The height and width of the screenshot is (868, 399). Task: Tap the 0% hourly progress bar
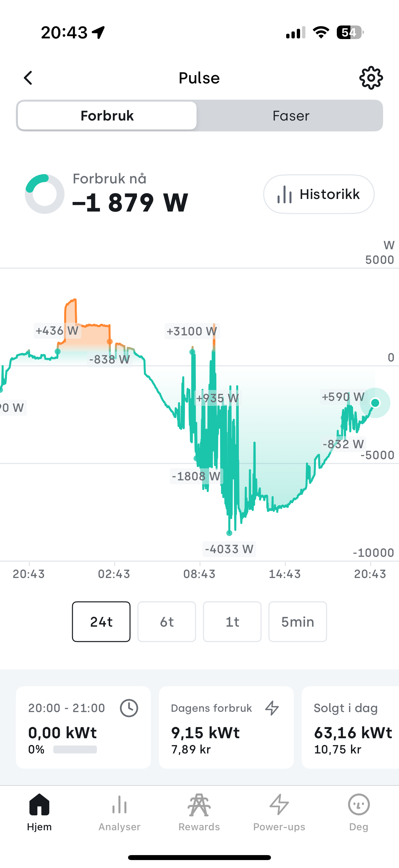click(75, 749)
